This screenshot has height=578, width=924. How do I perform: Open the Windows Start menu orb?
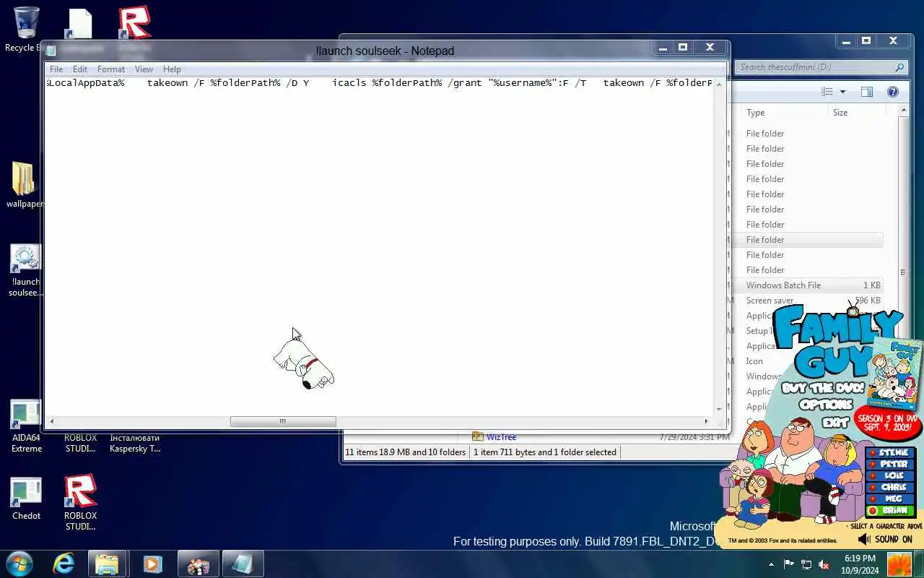19,564
